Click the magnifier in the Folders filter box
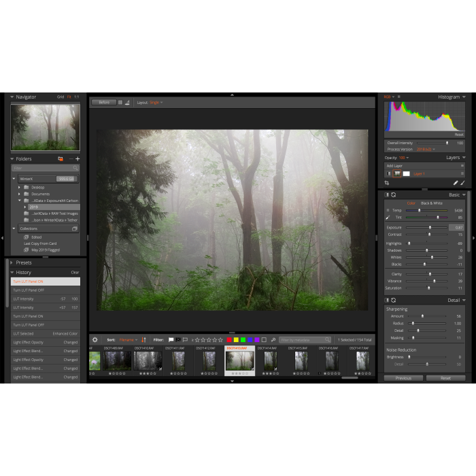 point(75,168)
